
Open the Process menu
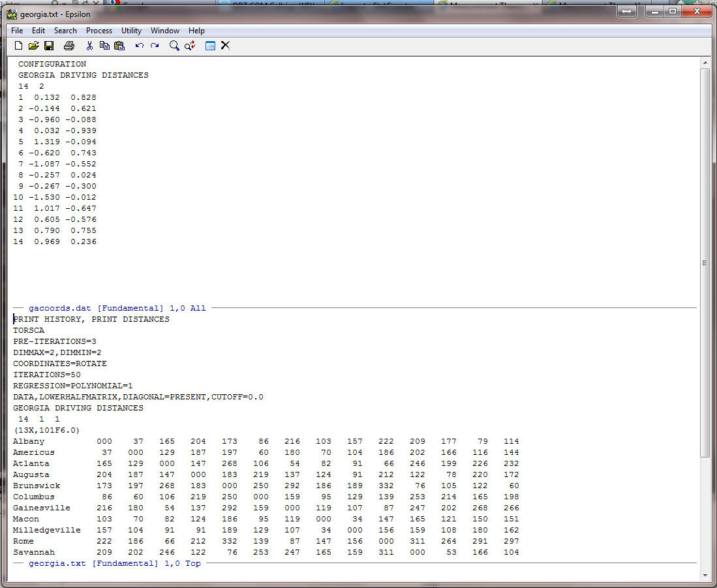click(x=99, y=31)
